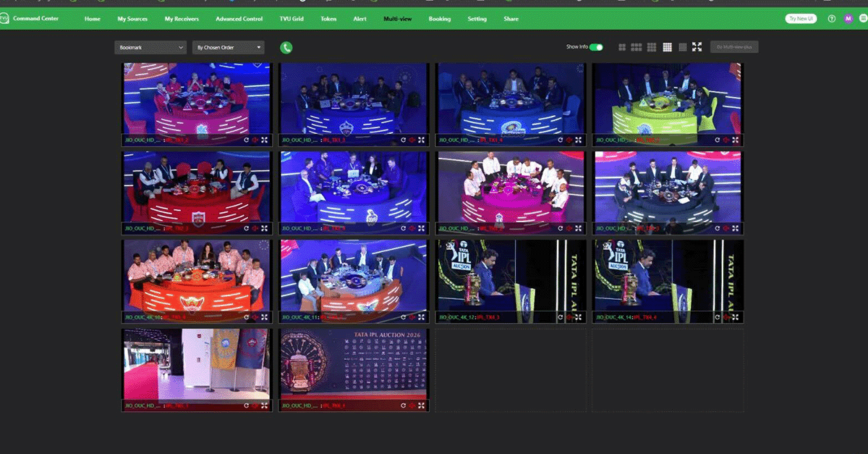Refresh the JIO_OUC_4K_12 auctioneer feed
This screenshot has height=454, width=868.
click(x=560, y=317)
